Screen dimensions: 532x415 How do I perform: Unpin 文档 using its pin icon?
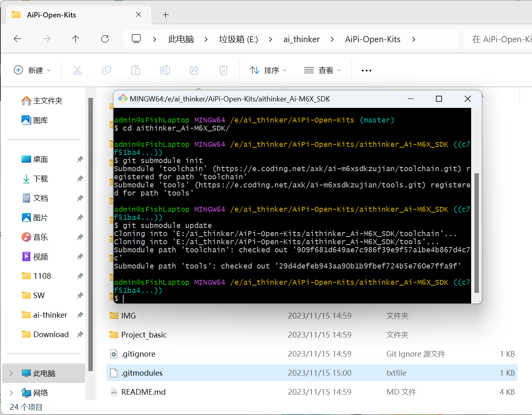[80, 198]
